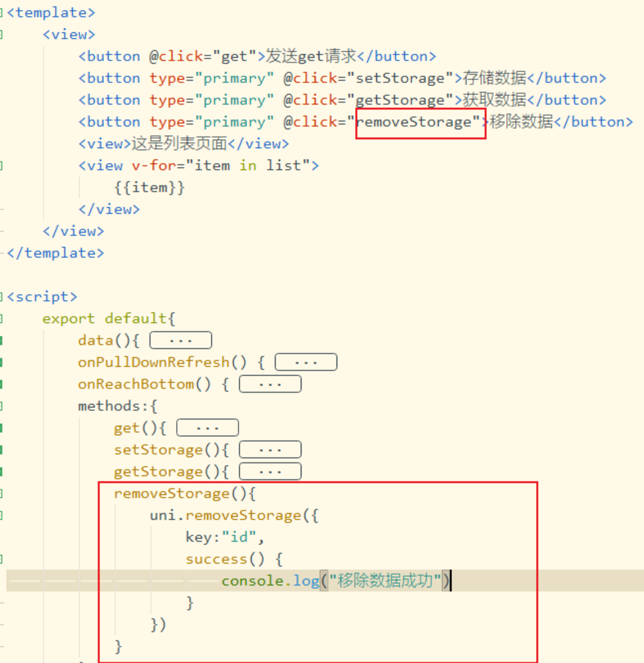Screen dimensions: 644x663
Task: Click getStorage in the @click attribute
Action: point(400,101)
